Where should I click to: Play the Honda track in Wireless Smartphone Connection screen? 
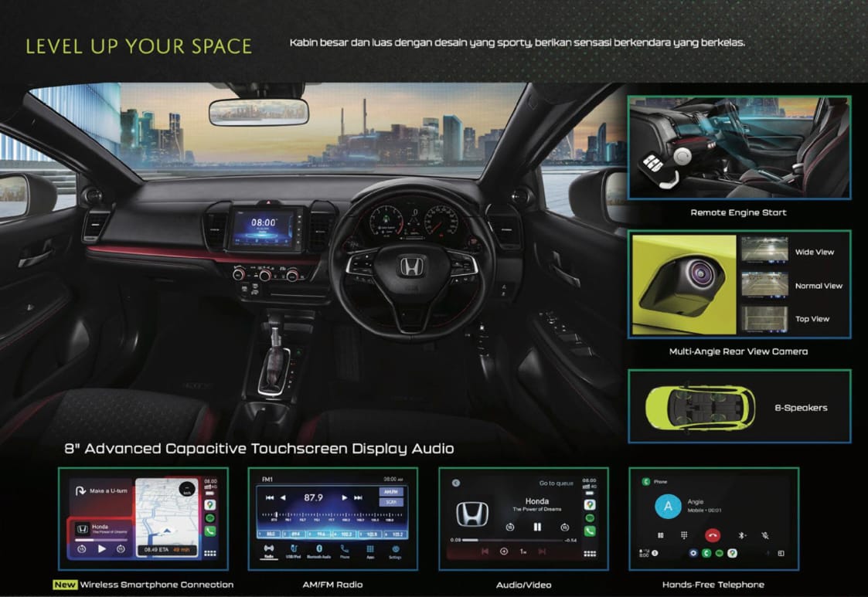point(101,549)
